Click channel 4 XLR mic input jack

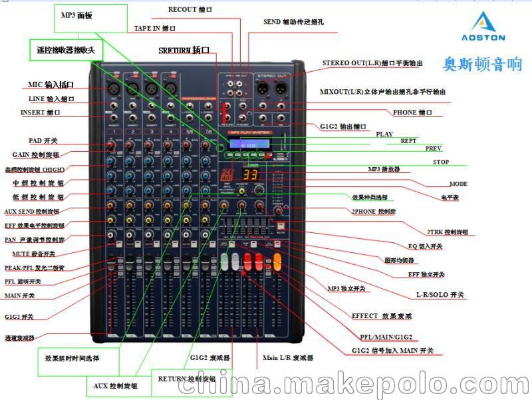(x=170, y=89)
